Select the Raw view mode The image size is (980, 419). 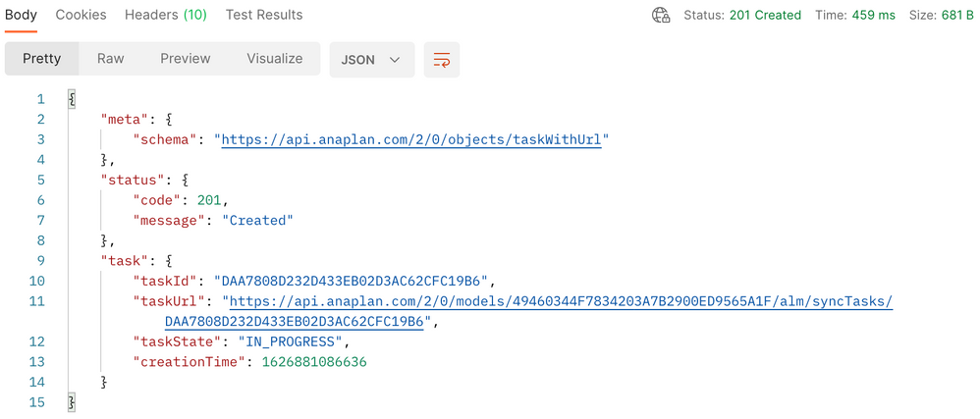point(111,59)
